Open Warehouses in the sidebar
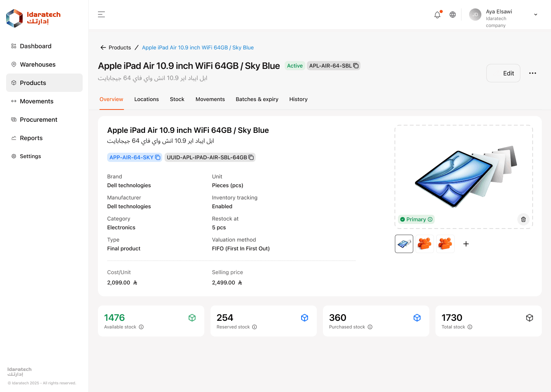Screen dimensions: 551x392 point(44,64)
